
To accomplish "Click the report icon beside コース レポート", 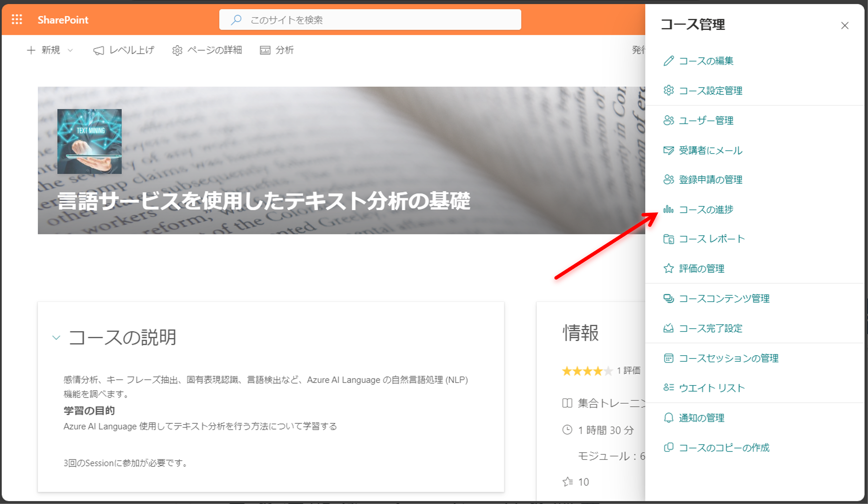I will (669, 239).
